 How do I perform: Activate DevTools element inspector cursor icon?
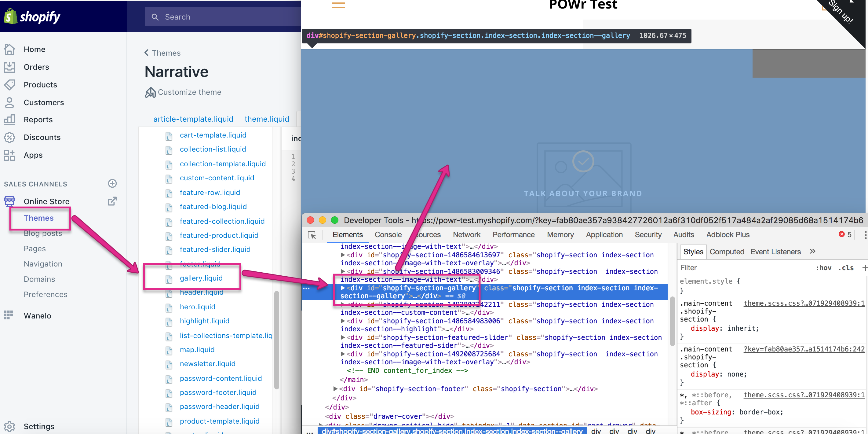coord(312,235)
